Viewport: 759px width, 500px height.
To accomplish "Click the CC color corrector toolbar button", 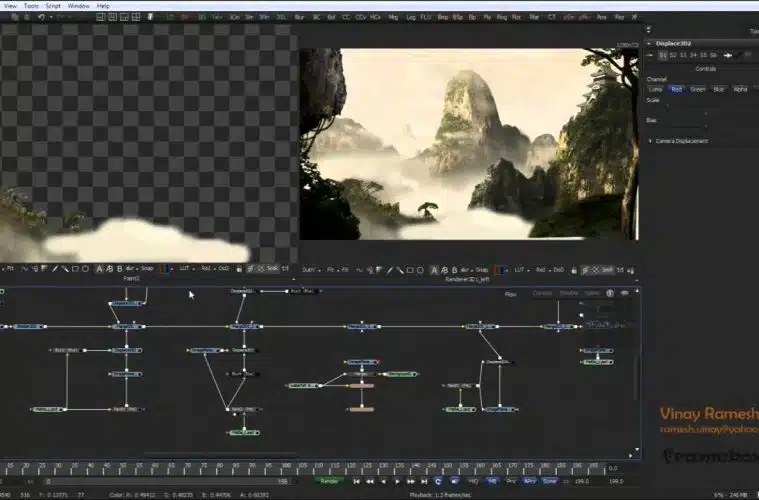I will [x=346, y=19].
